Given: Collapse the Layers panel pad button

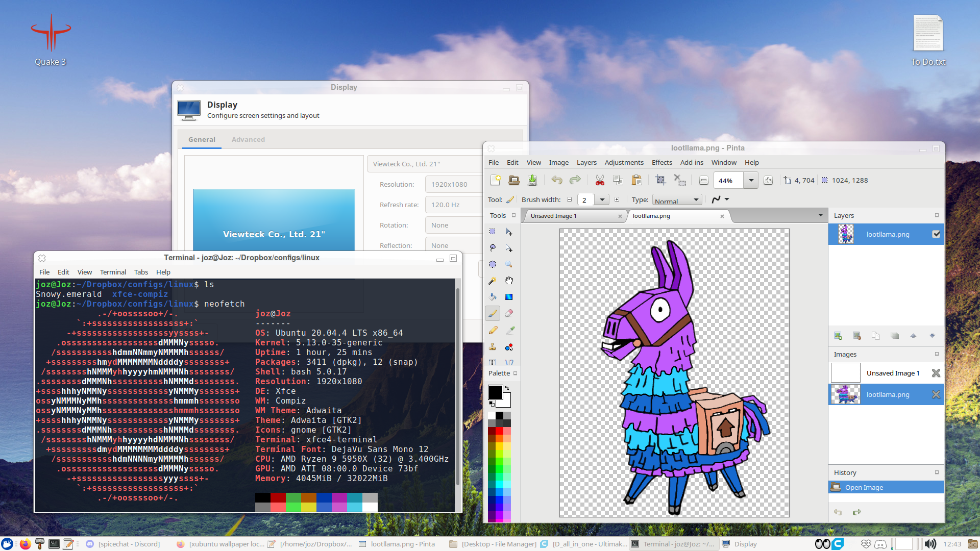Looking at the screenshot, I should [937, 215].
